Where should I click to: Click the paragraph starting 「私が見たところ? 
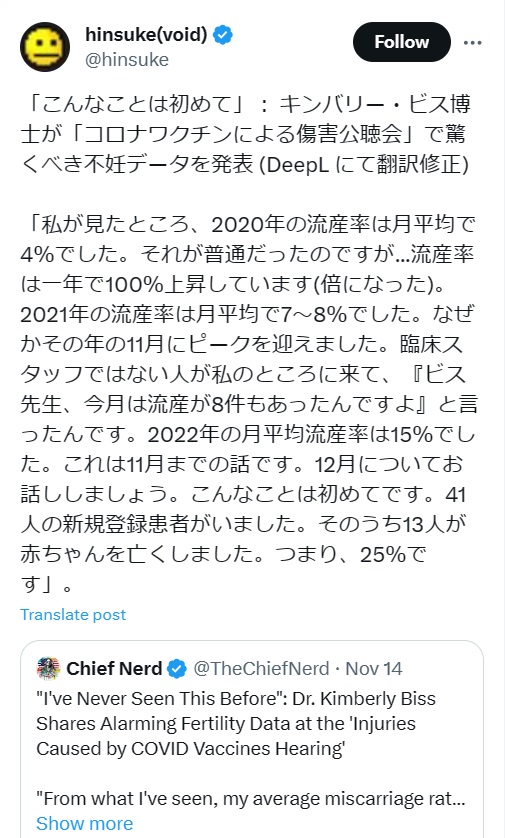(248, 404)
